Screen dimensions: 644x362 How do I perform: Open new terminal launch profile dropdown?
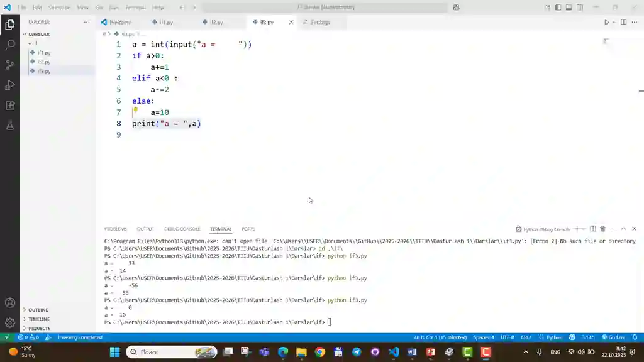click(x=584, y=229)
